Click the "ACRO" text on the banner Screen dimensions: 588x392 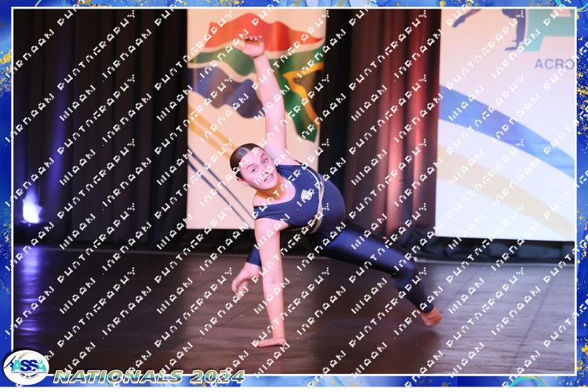(554, 64)
